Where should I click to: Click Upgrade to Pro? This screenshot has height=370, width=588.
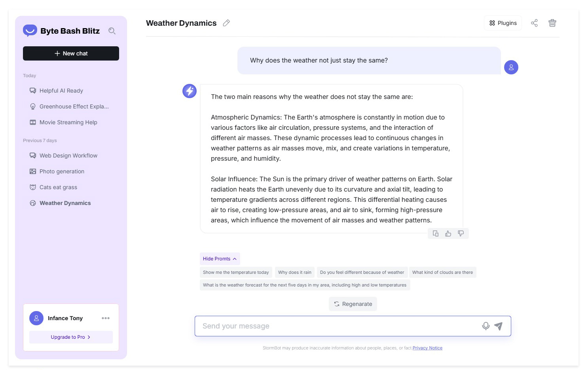pos(71,337)
